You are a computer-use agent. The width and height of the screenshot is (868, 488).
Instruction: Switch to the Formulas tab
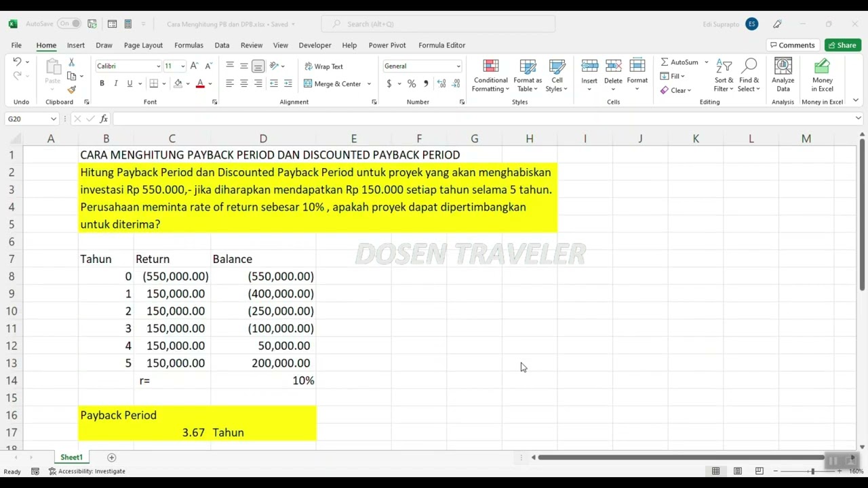(x=189, y=45)
